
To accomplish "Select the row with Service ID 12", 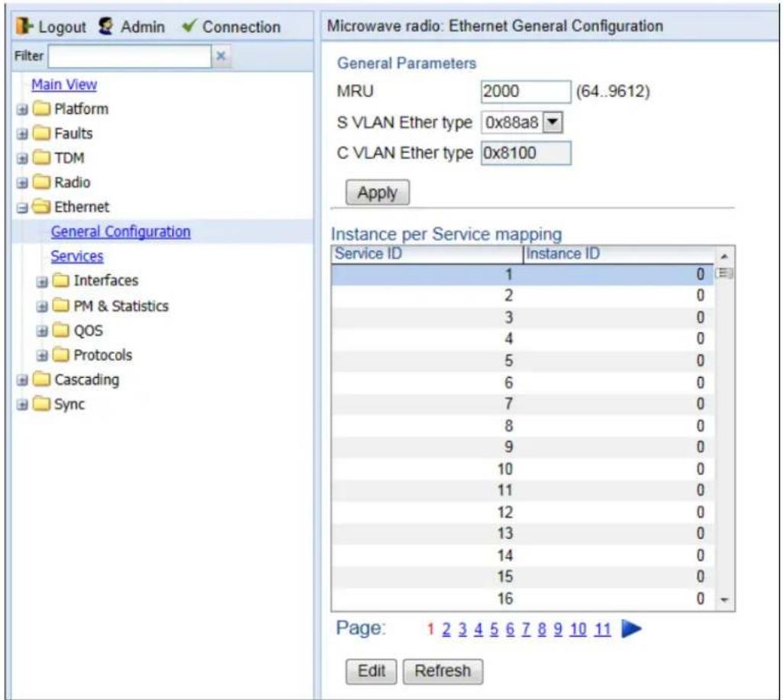I will click(523, 512).
